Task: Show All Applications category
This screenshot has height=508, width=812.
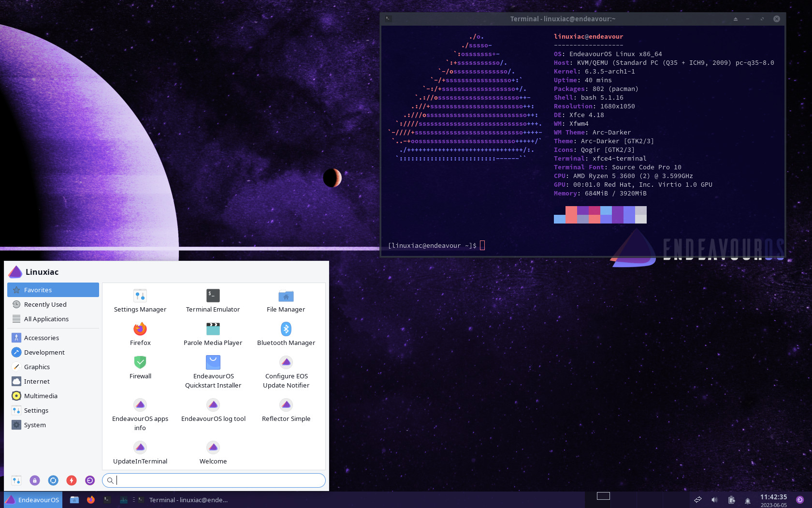Action: coord(53,319)
